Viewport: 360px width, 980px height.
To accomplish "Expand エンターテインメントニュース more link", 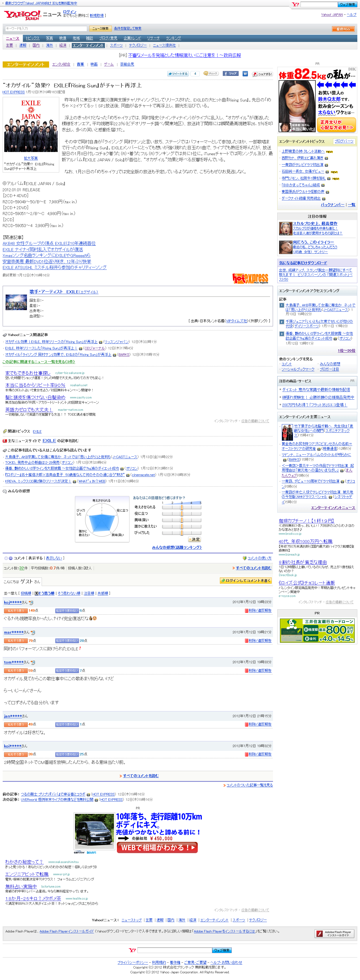I will (333, 507).
